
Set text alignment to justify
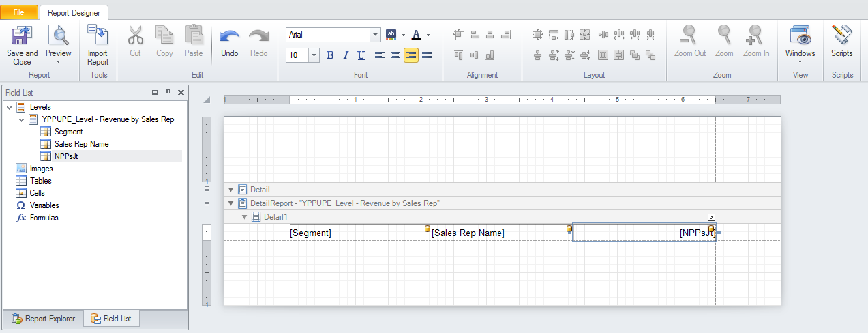click(427, 55)
